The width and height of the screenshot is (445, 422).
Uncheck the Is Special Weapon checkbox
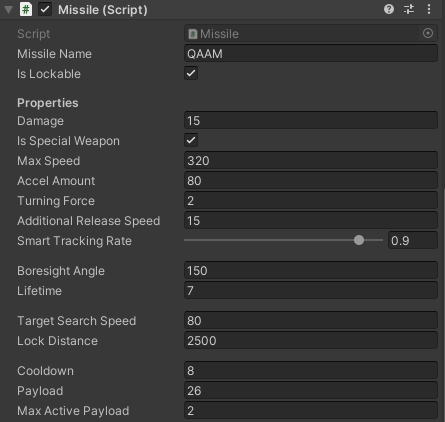tap(191, 140)
